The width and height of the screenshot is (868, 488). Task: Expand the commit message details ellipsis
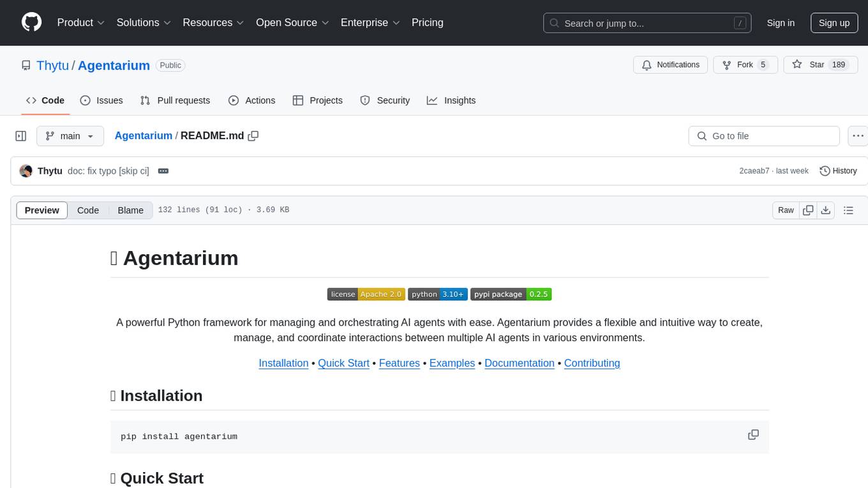pyautogui.click(x=163, y=171)
